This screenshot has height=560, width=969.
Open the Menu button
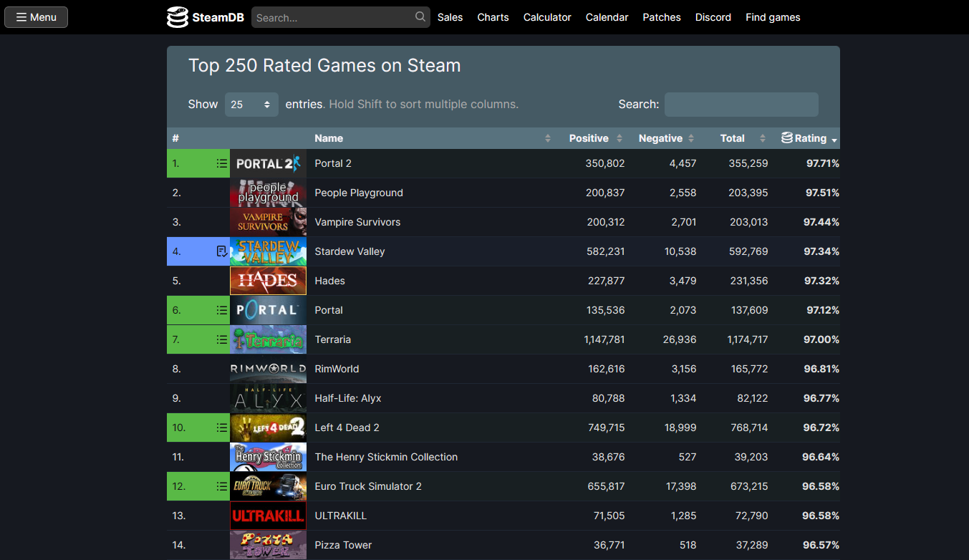pyautogui.click(x=36, y=17)
